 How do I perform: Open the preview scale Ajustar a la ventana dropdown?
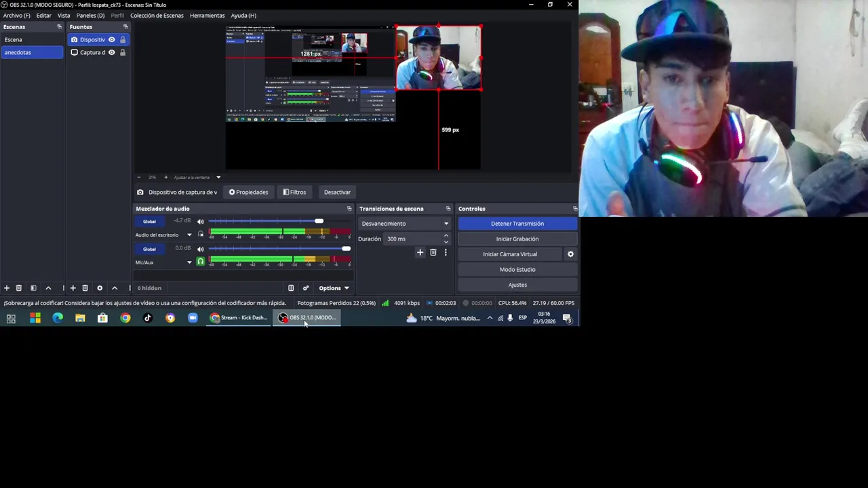[197, 178]
